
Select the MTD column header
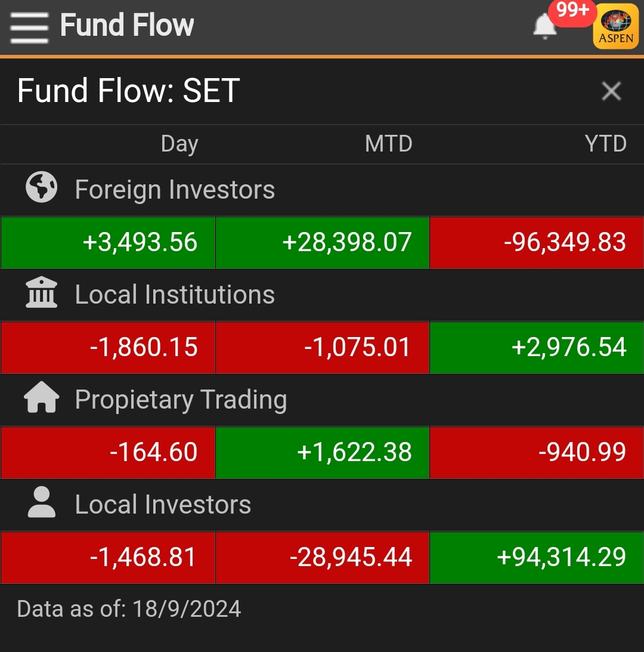[x=388, y=143]
